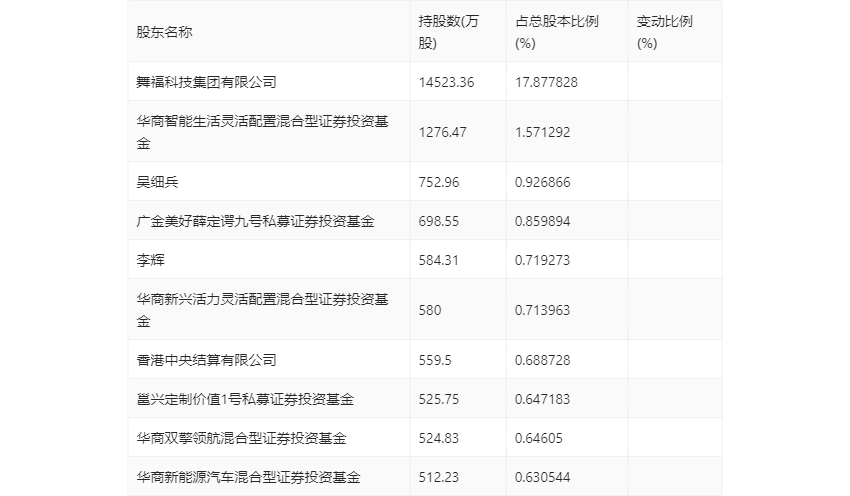Viewport: 850px width, 496px height.
Task: Click the value 698.55
Action: (x=439, y=221)
